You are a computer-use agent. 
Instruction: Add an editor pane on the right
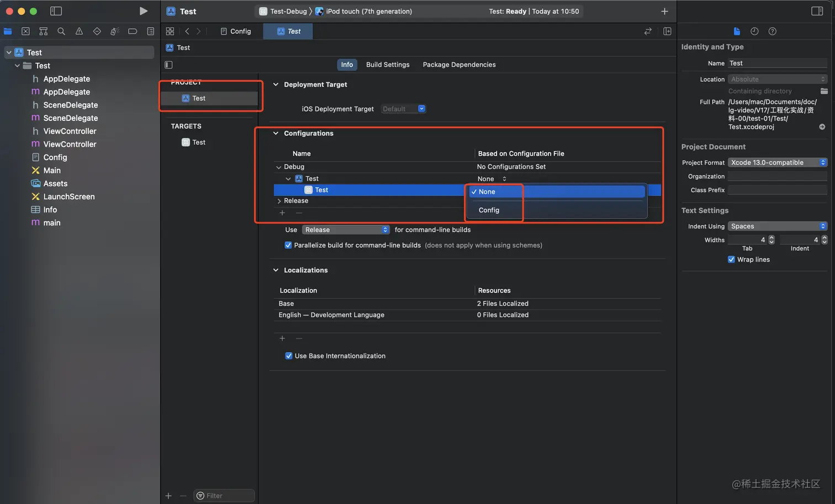click(x=667, y=31)
